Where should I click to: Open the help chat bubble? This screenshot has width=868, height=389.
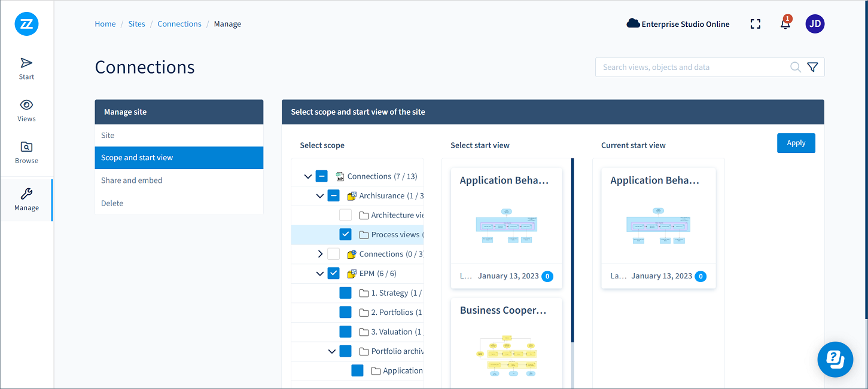(x=835, y=359)
